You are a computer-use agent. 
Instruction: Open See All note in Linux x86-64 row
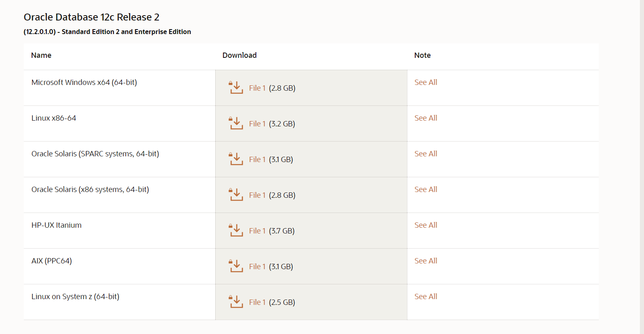(x=425, y=118)
